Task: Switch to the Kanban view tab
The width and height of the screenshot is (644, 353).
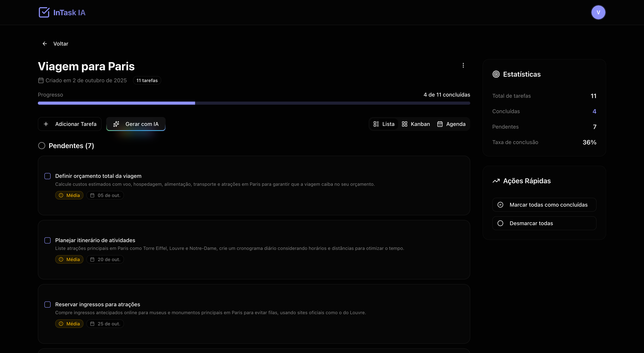Action: (x=416, y=124)
